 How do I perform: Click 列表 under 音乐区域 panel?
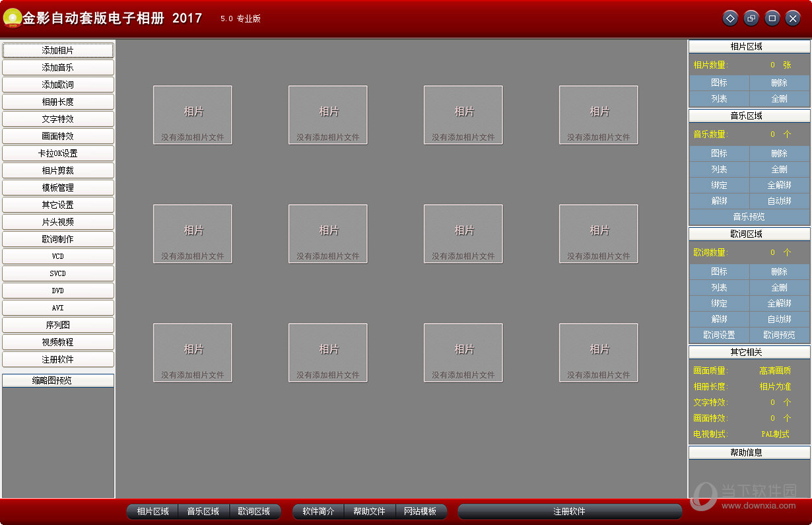720,169
